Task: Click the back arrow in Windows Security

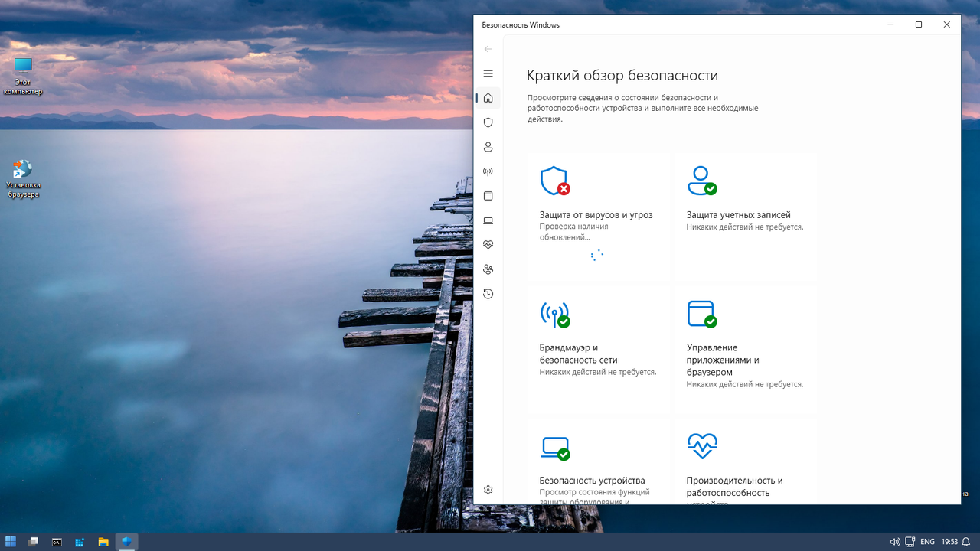Action: coord(488,49)
